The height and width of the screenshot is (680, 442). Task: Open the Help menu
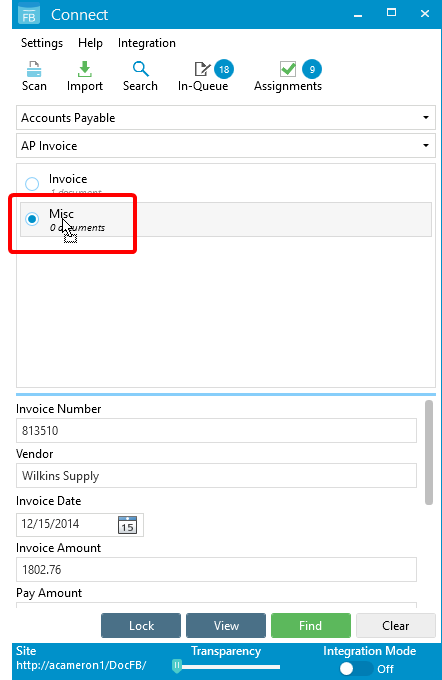pyautogui.click(x=90, y=43)
